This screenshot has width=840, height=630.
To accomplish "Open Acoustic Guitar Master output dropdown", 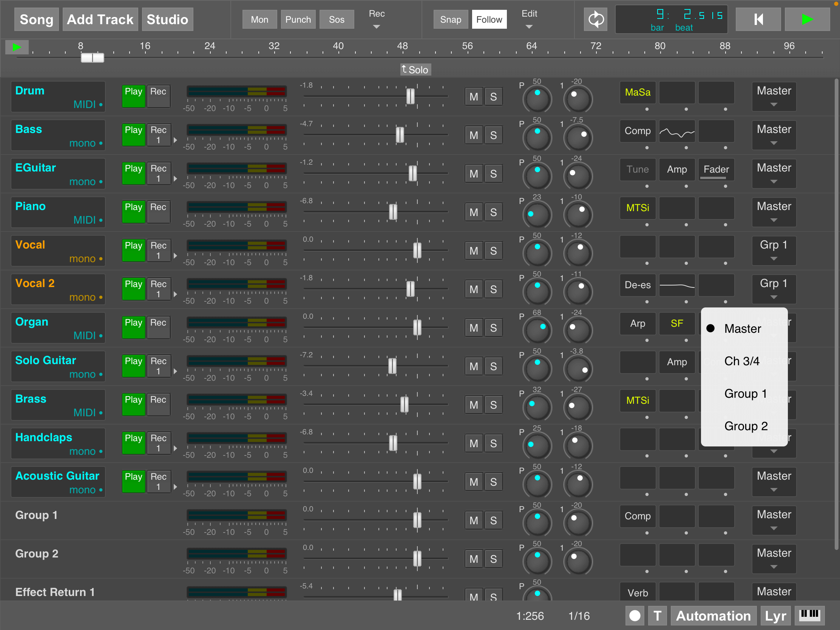I will pyautogui.click(x=774, y=482).
